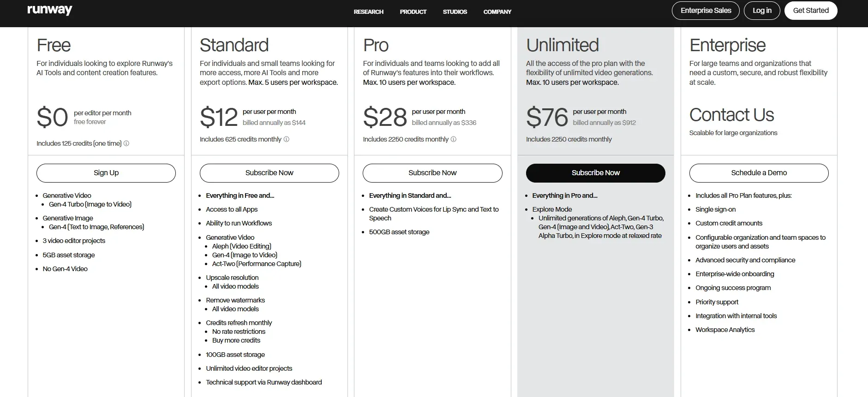Open the Pro plan credits info tooltip
Screen dimensions: 868x397
[454, 139]
